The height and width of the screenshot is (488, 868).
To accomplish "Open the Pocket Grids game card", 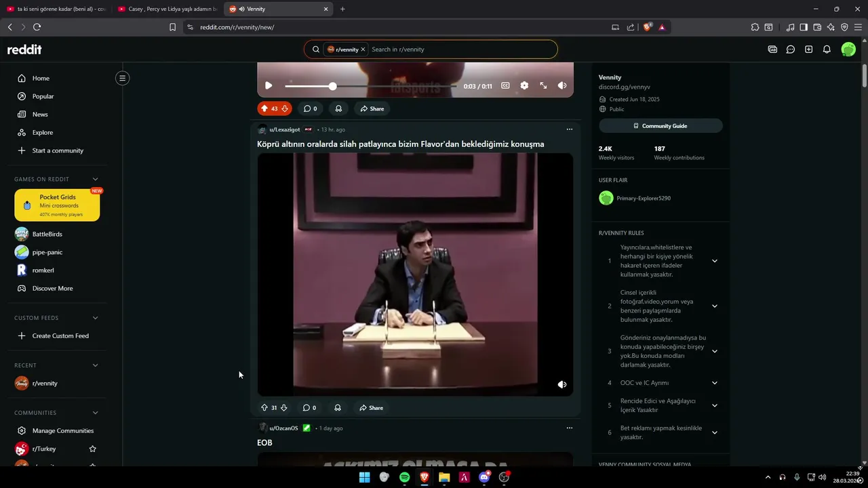I will 57,205.
